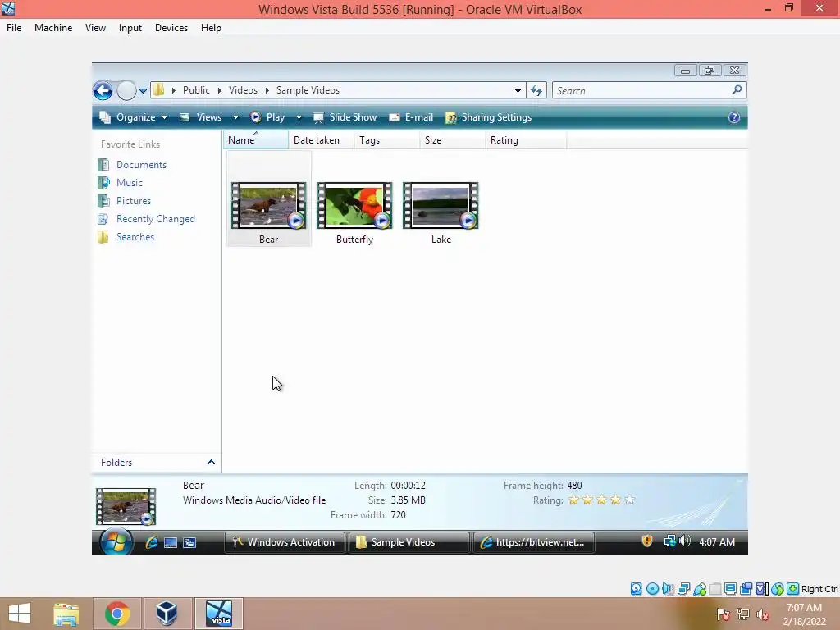This screenshot has height=630, width=840.
Task: Switch to the bitview.net Internet Explorer taskbar button
Action: click(534, 542)
